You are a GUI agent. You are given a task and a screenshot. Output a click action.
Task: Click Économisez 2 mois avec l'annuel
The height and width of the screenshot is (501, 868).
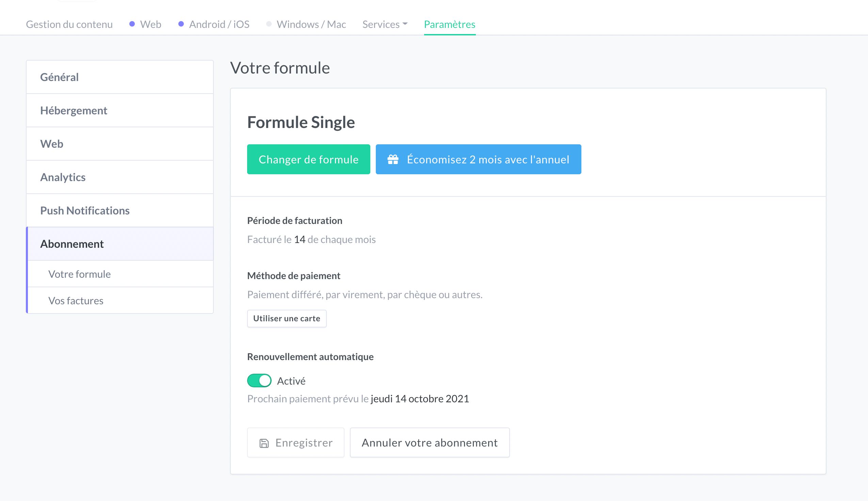(x=478, y=159)
